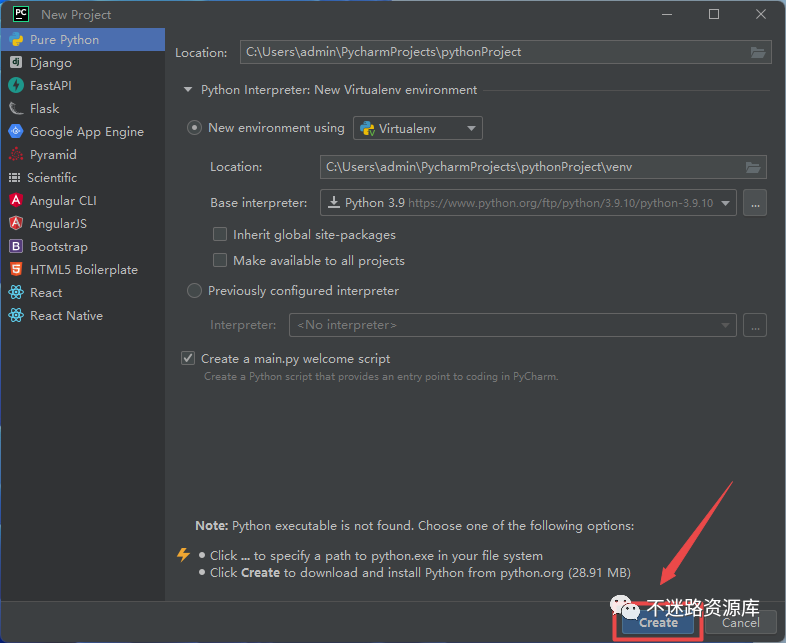Viewport: 786px width, 643px height.
Task: Click the venv Location path field
Action: click(530, 167)
